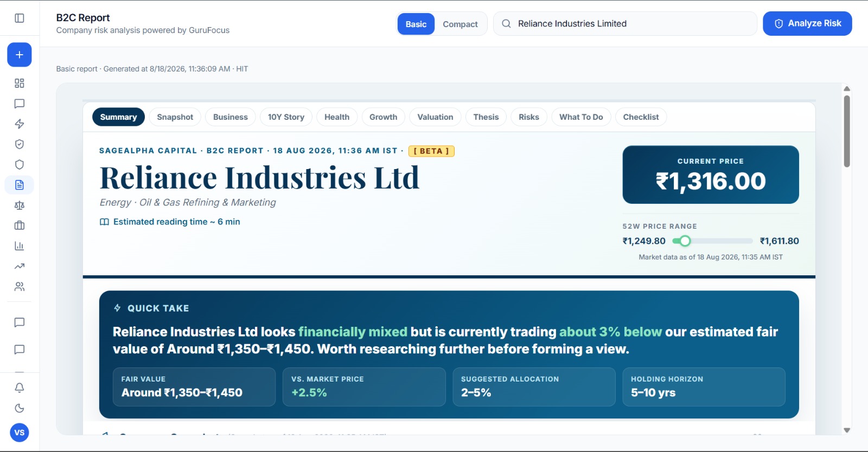The height and width of the screenshot is (452, 868).
Task: Click the Analyze Risk button
Action: [807, 24]
